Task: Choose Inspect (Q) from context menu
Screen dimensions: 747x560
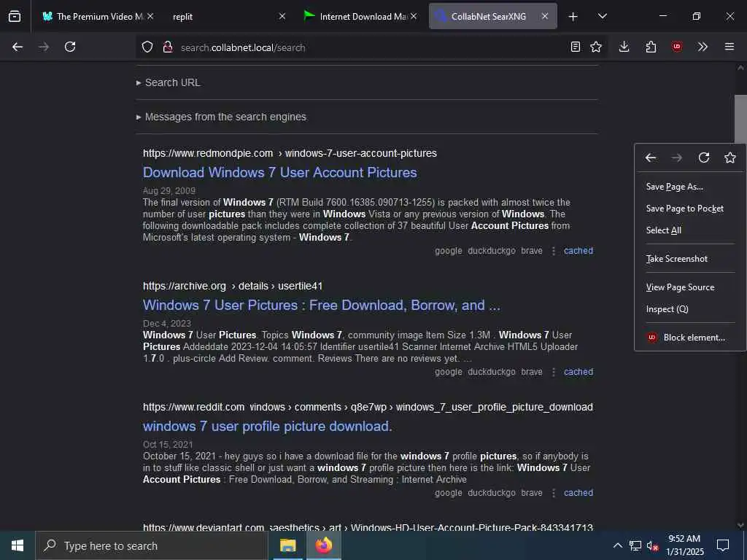Action: pyautogui.click(x=690, y=309)
